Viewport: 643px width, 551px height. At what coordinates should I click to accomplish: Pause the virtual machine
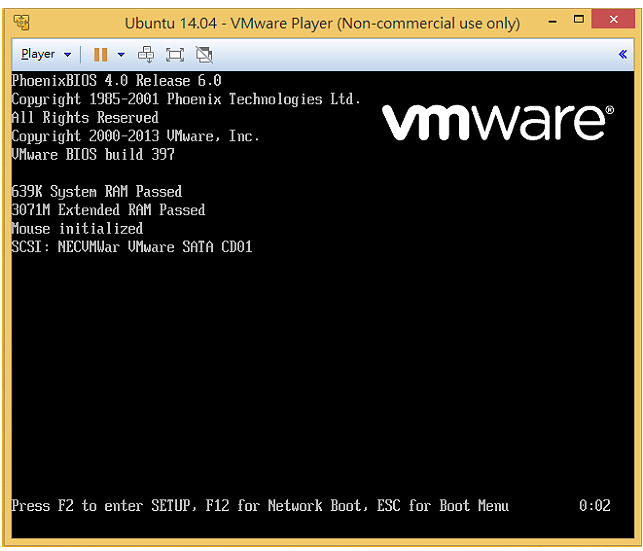pyautogui.click(x=100, y=55)
